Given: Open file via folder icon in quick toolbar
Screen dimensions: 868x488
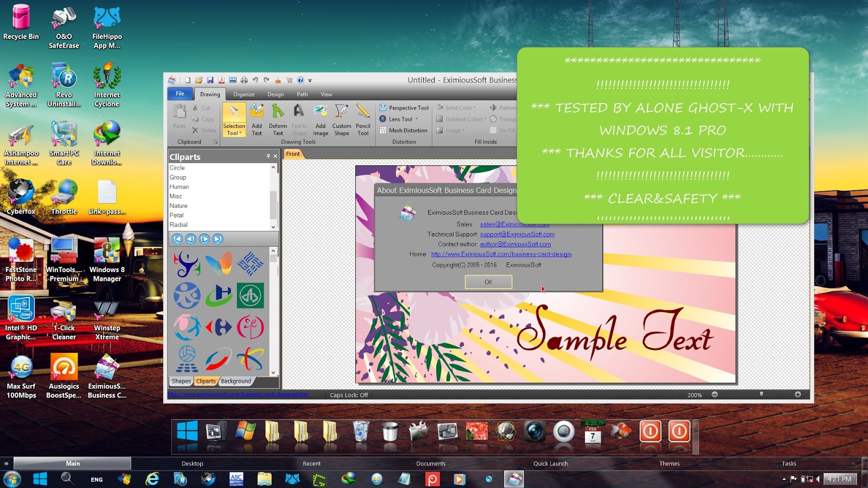Looking at the screenshot, I should 199,80.
